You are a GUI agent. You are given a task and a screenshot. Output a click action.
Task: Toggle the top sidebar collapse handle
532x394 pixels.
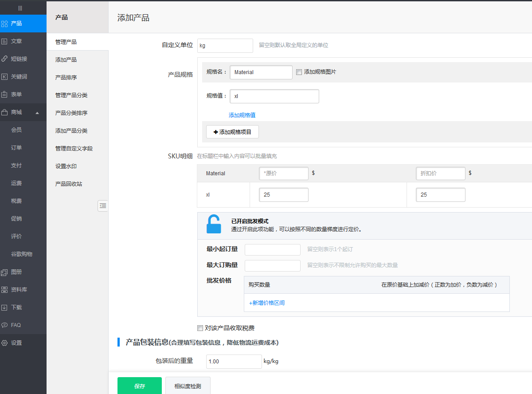[20, 8]
